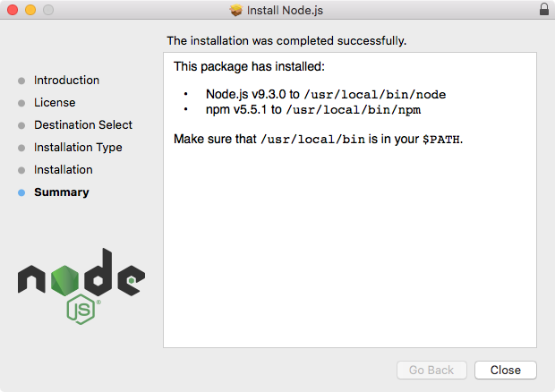Click the Go Back button
The width and height of the screenshot is (555, 392).
[x=431, y=370]
